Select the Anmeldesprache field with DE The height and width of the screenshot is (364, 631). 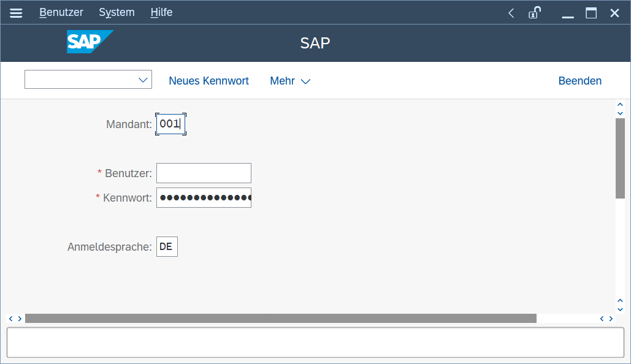click(x=167, y=246)
